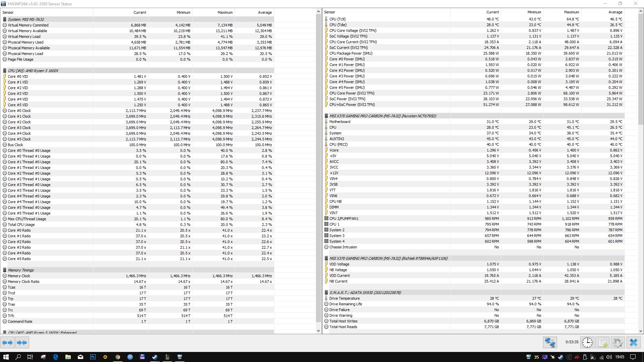Click the log file with plus icon

click(603, 343)
